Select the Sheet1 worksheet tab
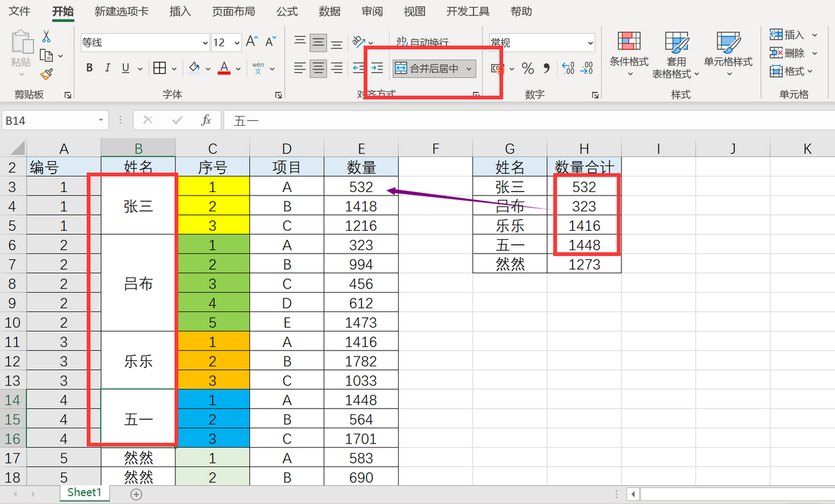 point(84,493)
